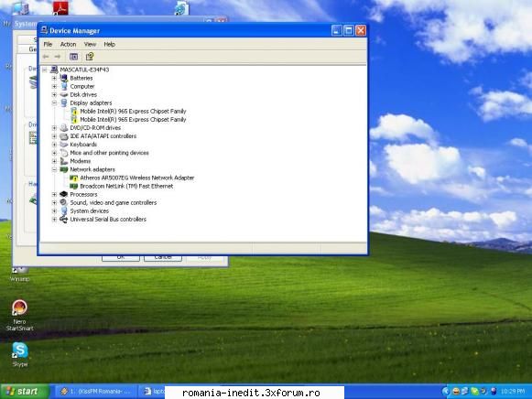Minimize the Device Manager window
This screenshot has height=399, width=532.
336,30
